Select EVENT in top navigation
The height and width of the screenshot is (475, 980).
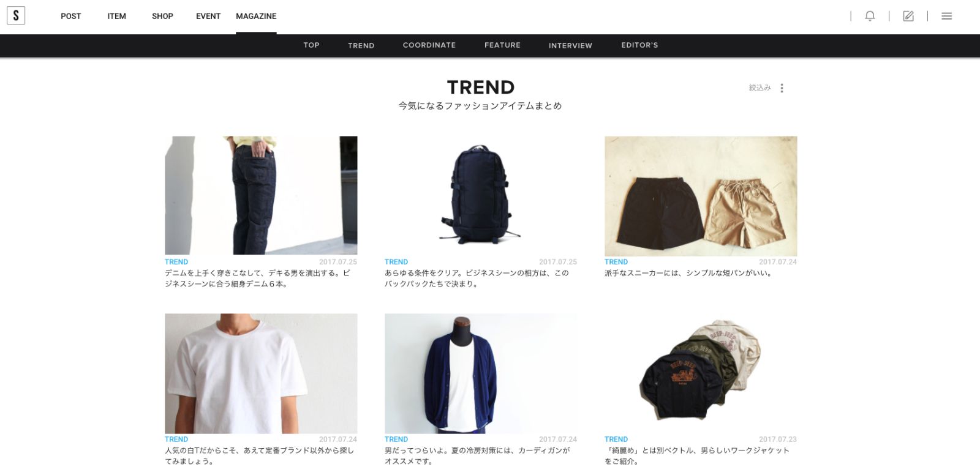[x=208, y=16]
